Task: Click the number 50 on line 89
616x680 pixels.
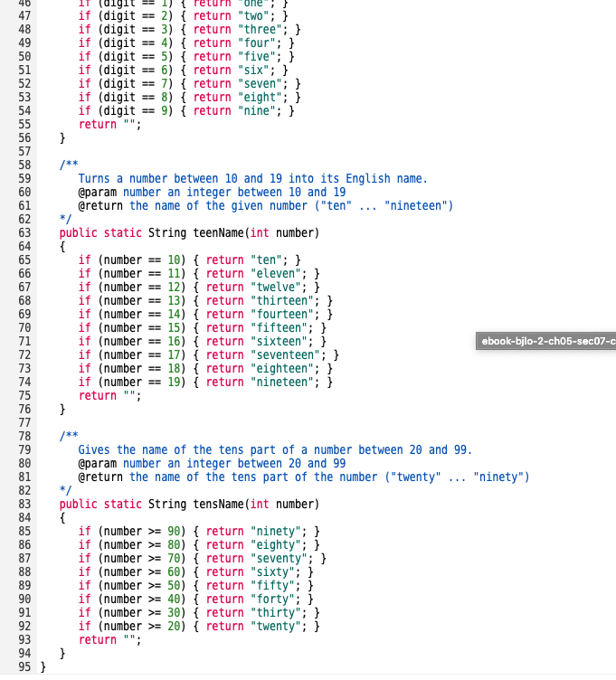Action: coord(174,585)
